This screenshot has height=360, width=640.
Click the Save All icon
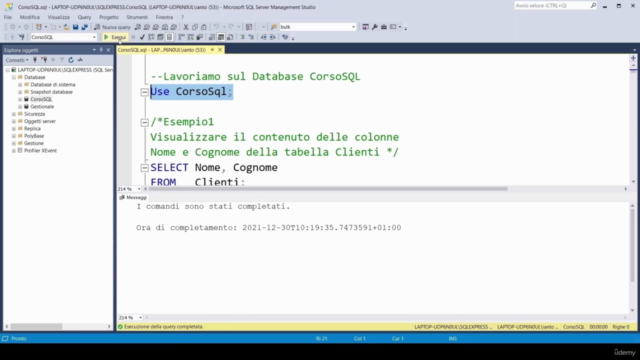(84, 27)
